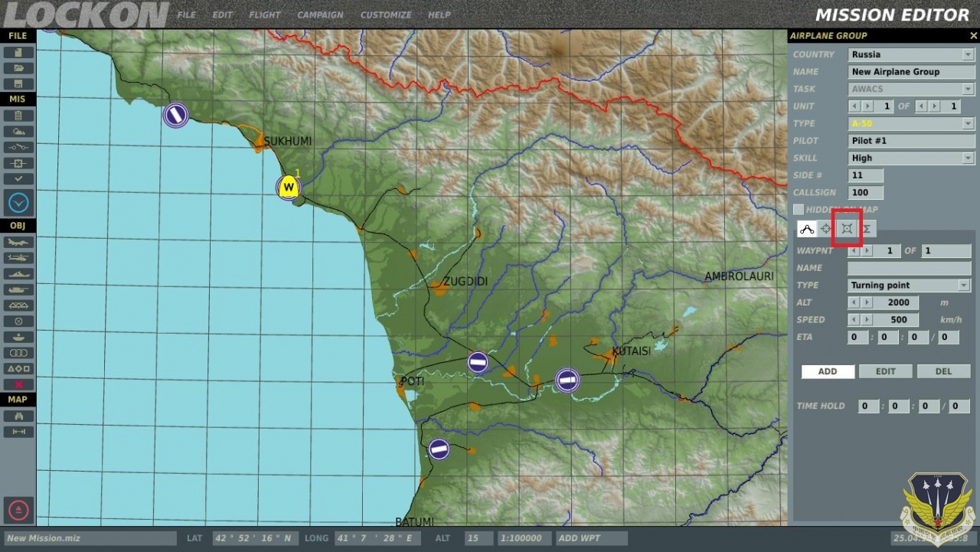The height and width of the screenshot is (552, 980).
Task: Select the yellow W waypoint marker near Sukhumi
Action: tap(288, 187)
